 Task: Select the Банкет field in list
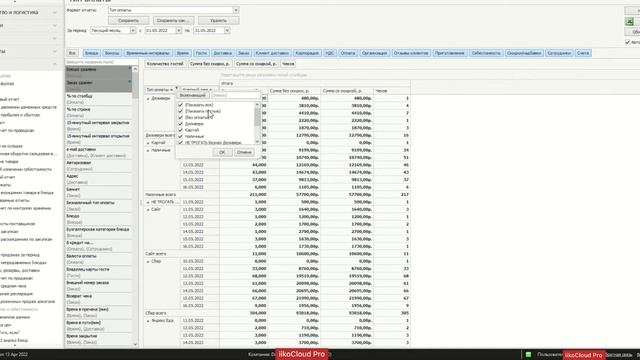tap(98, 192)
